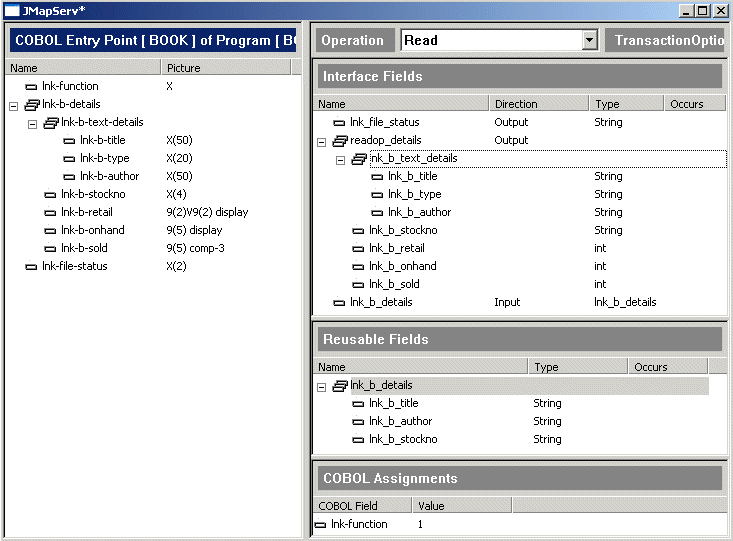Click the lnk_b_details group icon in Reusable Fields

(340, 386)
